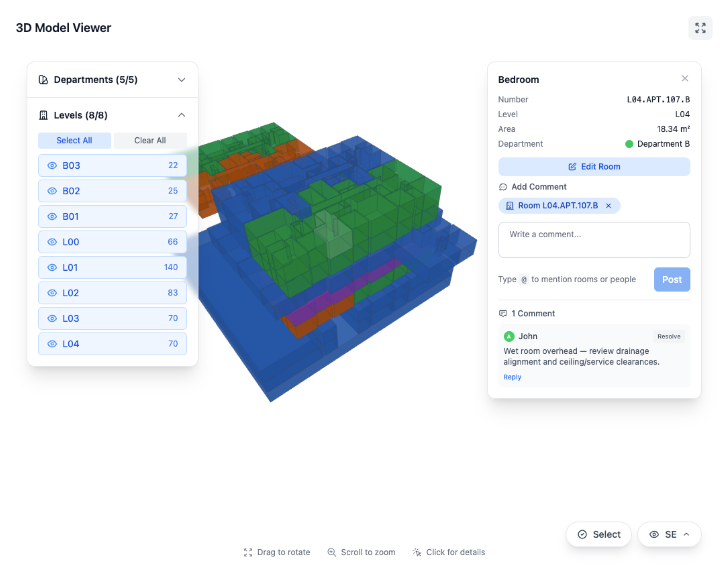
Task: Click the green Department B color dot
Action: point(629,144)
